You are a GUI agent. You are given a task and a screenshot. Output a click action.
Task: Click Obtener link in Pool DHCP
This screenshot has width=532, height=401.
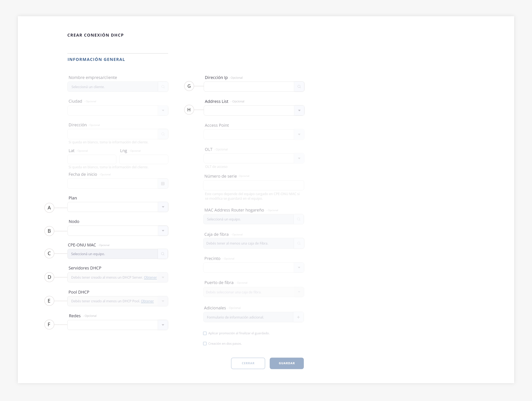pyautogui.click(x=147, y=301)
